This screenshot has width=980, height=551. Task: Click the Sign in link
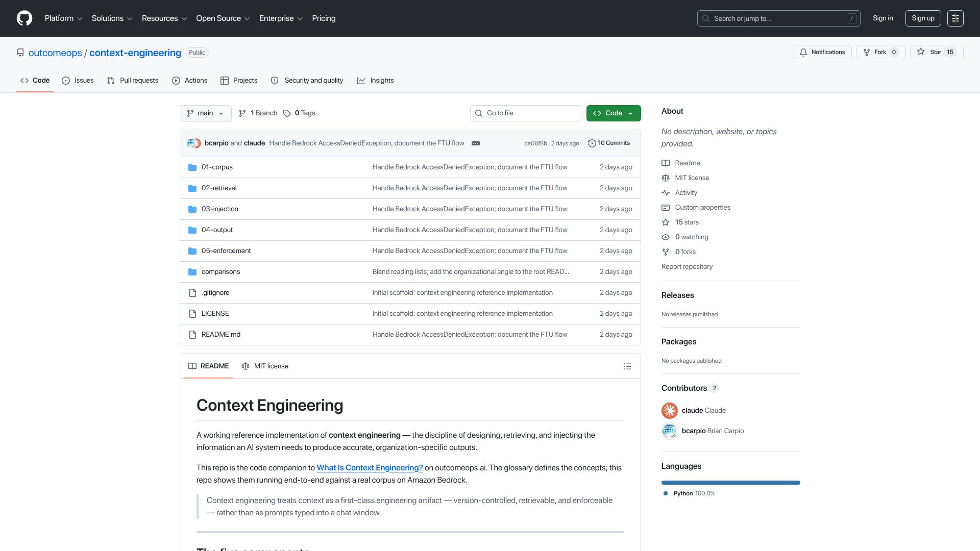[x=883, y=18]
